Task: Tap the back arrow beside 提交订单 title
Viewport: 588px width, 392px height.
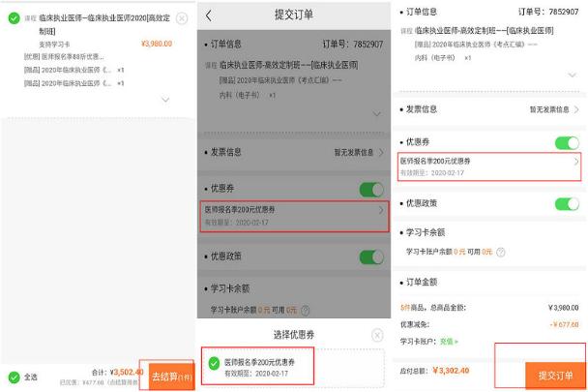Action: (209, 15)
